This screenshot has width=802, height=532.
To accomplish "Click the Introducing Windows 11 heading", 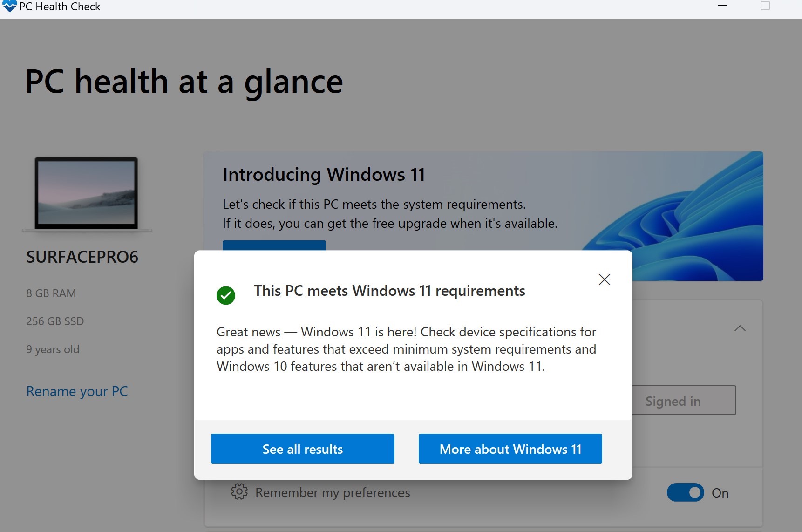I will coord(324,175).
